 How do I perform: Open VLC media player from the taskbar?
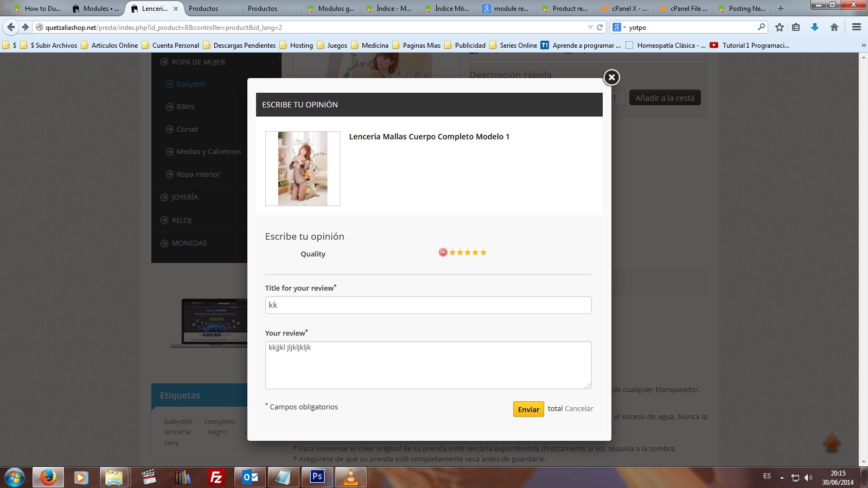pos(350,478)
